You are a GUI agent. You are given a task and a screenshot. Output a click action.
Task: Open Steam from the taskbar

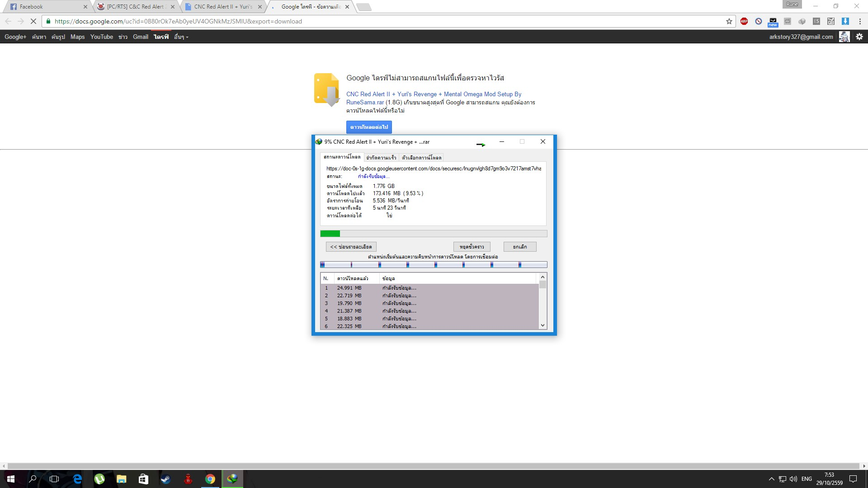click(165, 479)
